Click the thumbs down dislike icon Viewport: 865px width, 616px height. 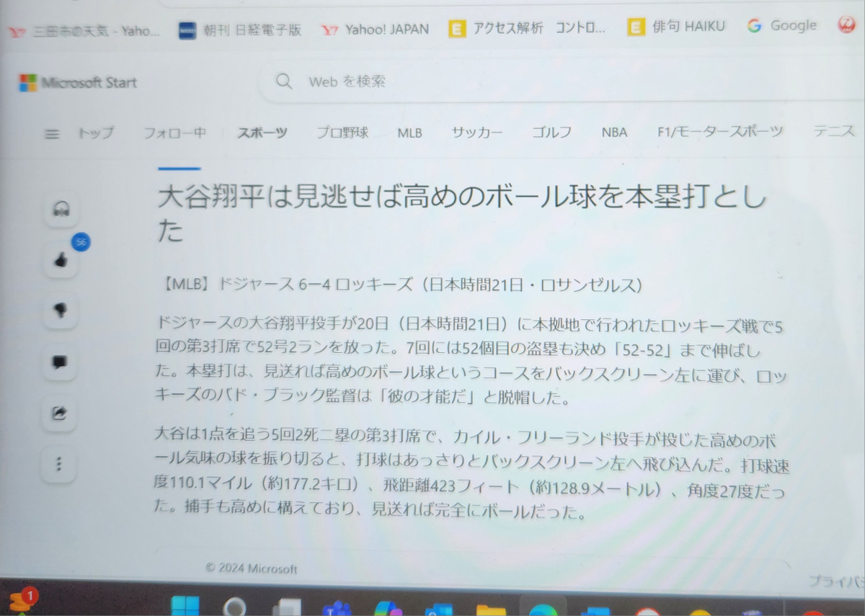pyautogui.click(x=61, y=311)
